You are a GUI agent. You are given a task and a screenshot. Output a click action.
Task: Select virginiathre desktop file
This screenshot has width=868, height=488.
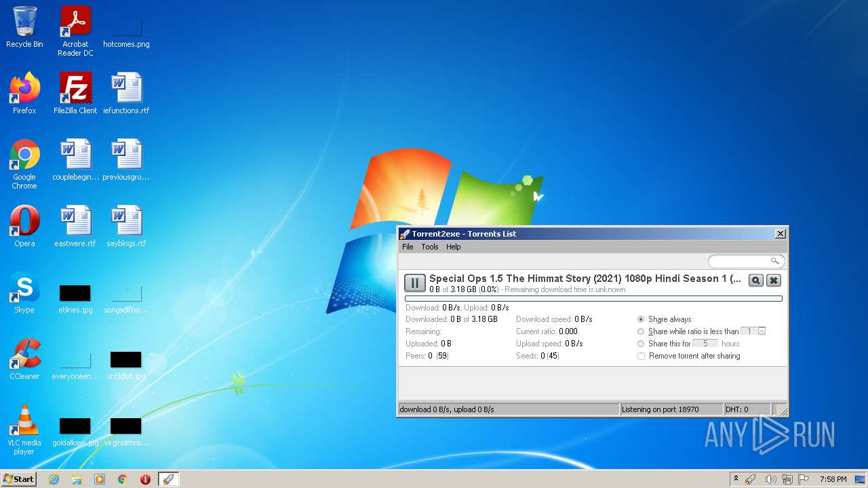click(x=126, y=431)
